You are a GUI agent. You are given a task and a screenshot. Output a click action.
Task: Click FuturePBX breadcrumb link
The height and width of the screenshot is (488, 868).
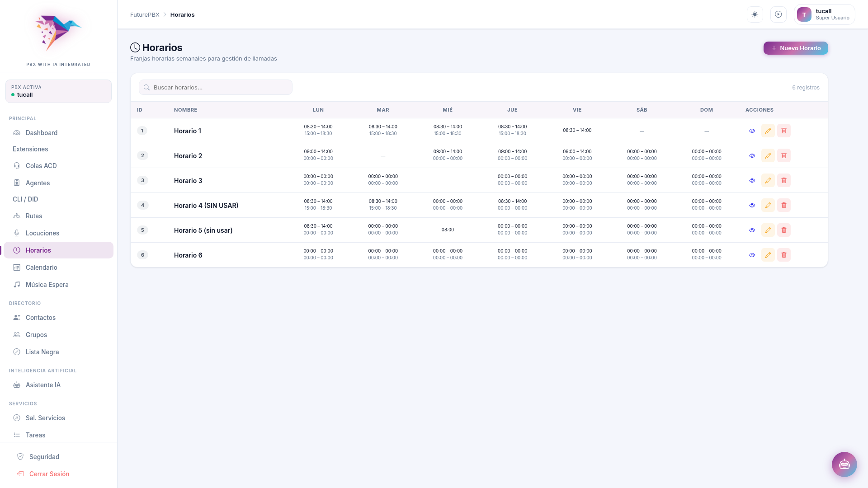(x=145, y=14)
